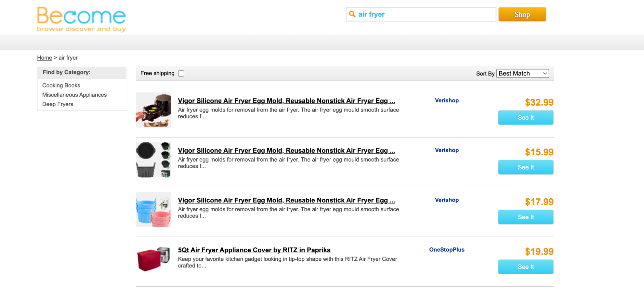644x290 pixels.
Task: Click See It for the $19.99 item
Action: click(526, 267)
